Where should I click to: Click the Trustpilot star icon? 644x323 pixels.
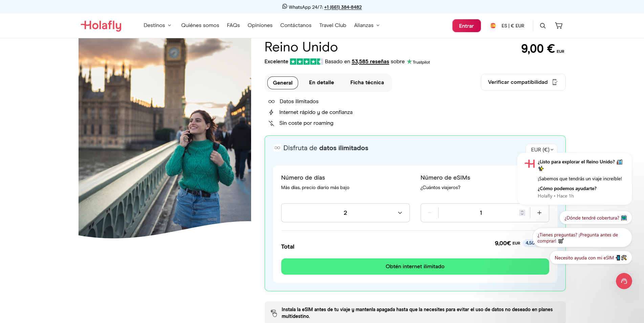click(409, 62)
